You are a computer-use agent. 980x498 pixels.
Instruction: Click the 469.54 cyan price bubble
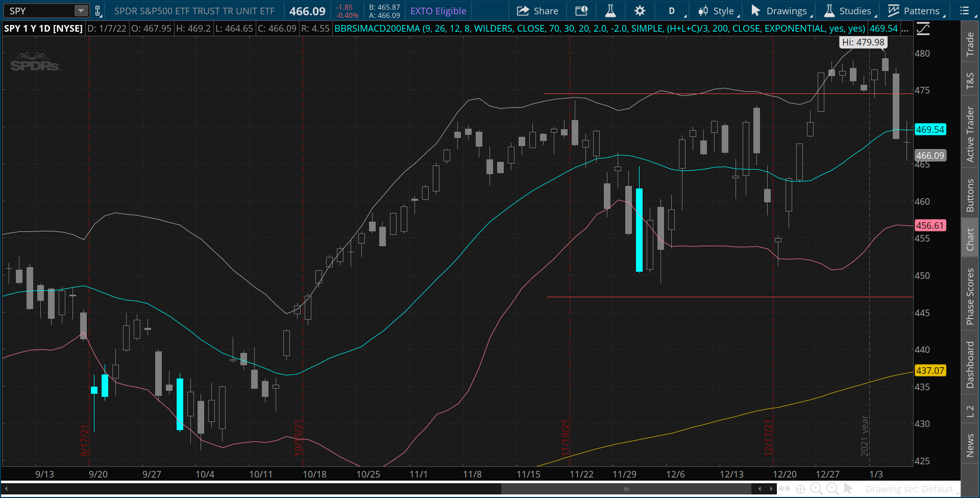[930, 129]
